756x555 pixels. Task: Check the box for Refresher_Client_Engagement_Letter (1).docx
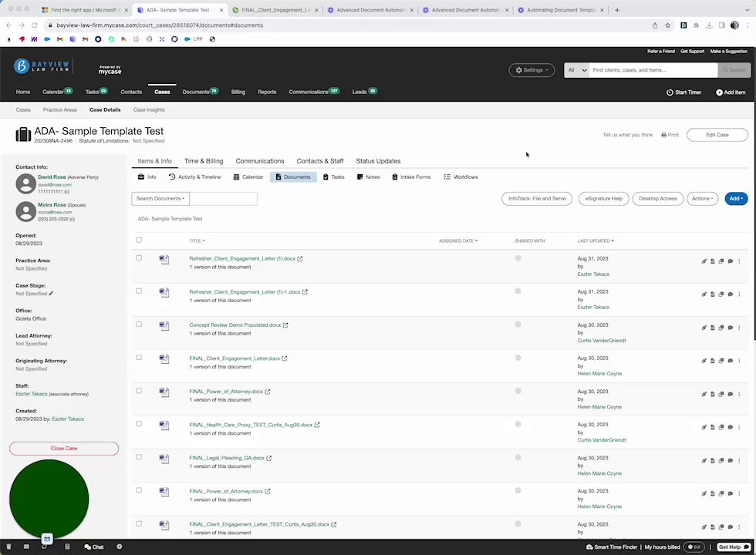click(x=139, y=257)
